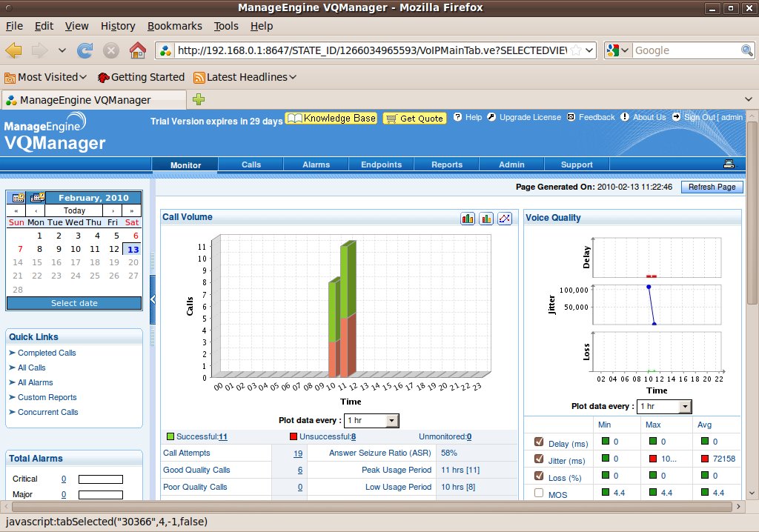
Task: Click the printer icon in navigation bar
Action: click(x=729, y=164)
